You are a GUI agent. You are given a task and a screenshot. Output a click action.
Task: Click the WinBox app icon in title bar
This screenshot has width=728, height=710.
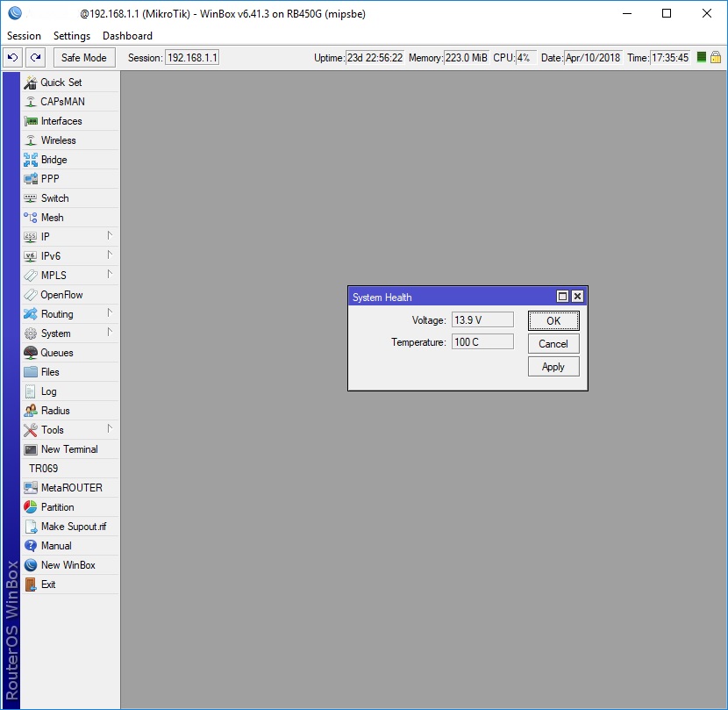coord(15,13)
